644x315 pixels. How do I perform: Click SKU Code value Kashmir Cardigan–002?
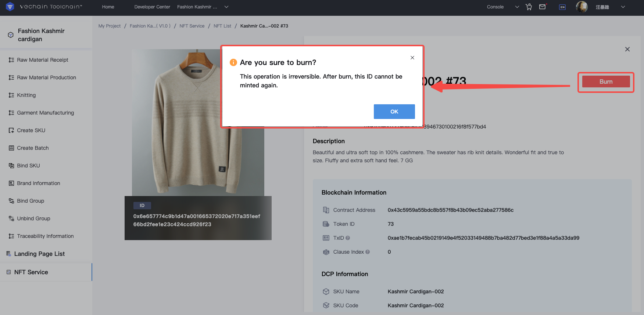click(x=416, y=305)
